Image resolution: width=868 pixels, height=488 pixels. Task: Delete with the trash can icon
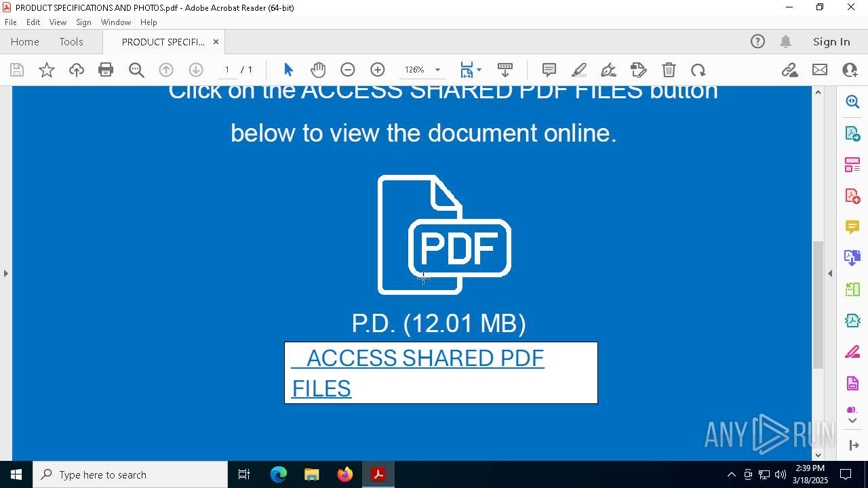point(669,70)
